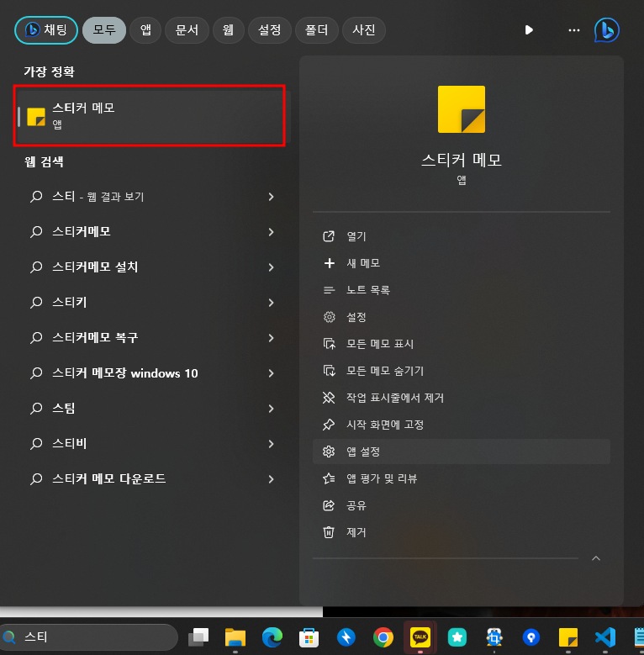Click 공유 to share the app
This screenshot has height=655, width=644.
[x=461, y=505]
